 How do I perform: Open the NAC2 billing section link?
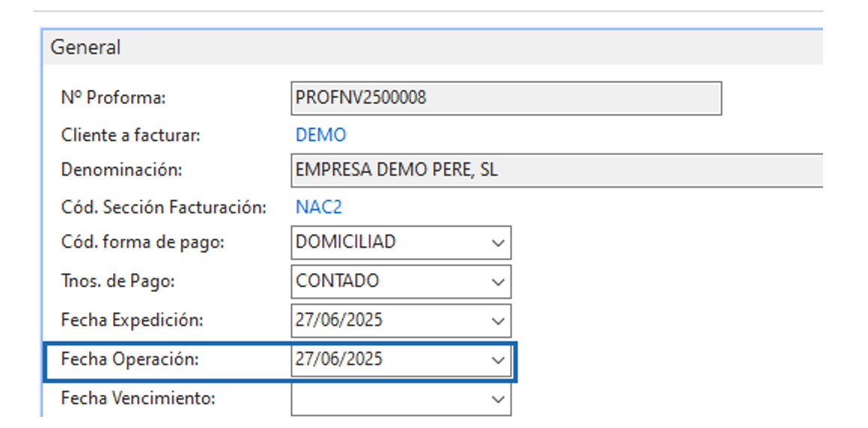[x=318, y=207]
